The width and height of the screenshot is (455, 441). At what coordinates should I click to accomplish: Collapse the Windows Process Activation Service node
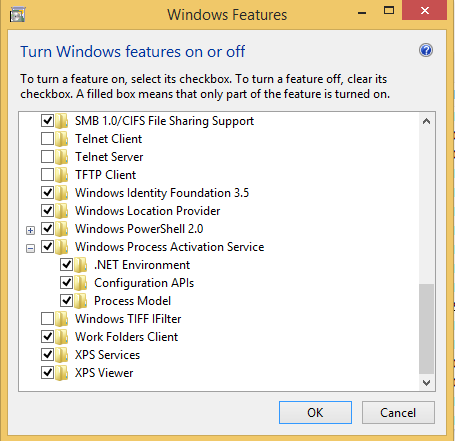click(x=30, y=248)
